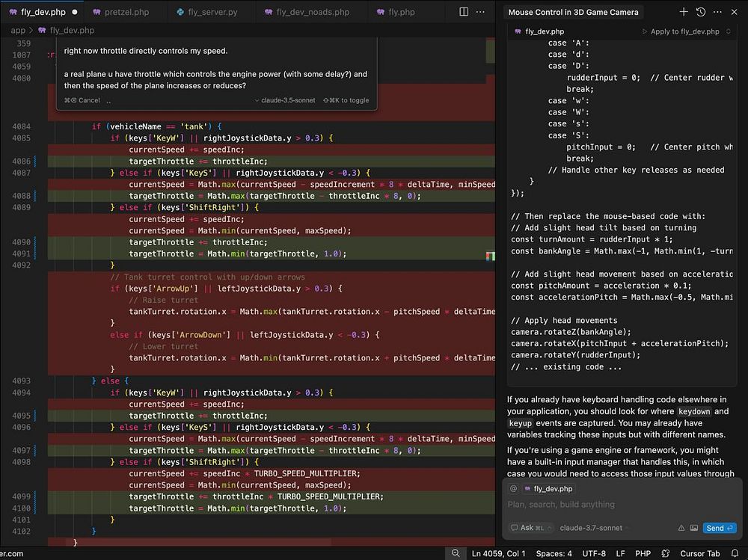Image resolution: width=748 pixels, height=560 pixels.
Task: Switch to the pretzel.php tab
Action: 121,12
